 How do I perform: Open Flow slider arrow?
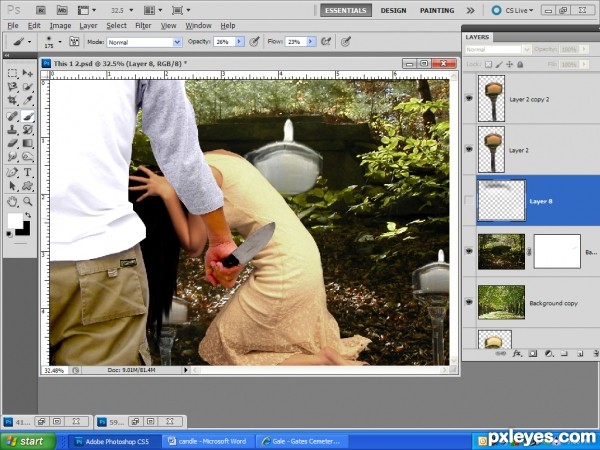click(x=311, y=41)
